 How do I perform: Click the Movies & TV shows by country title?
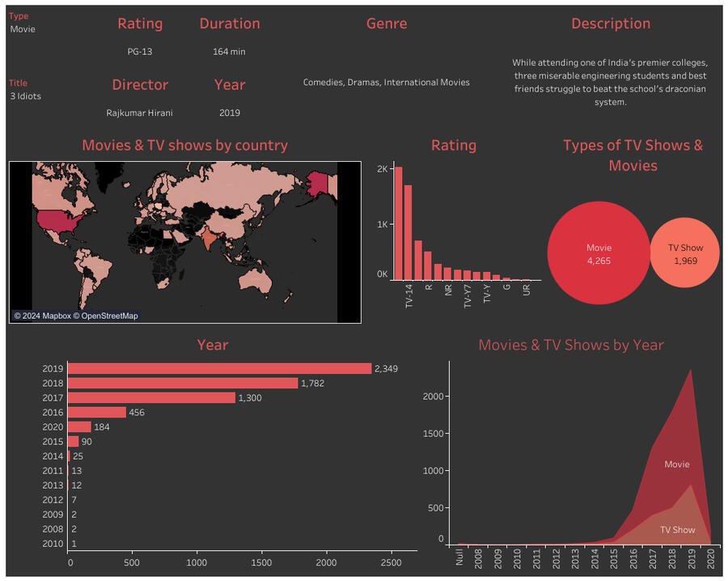(x=184, y=146)
